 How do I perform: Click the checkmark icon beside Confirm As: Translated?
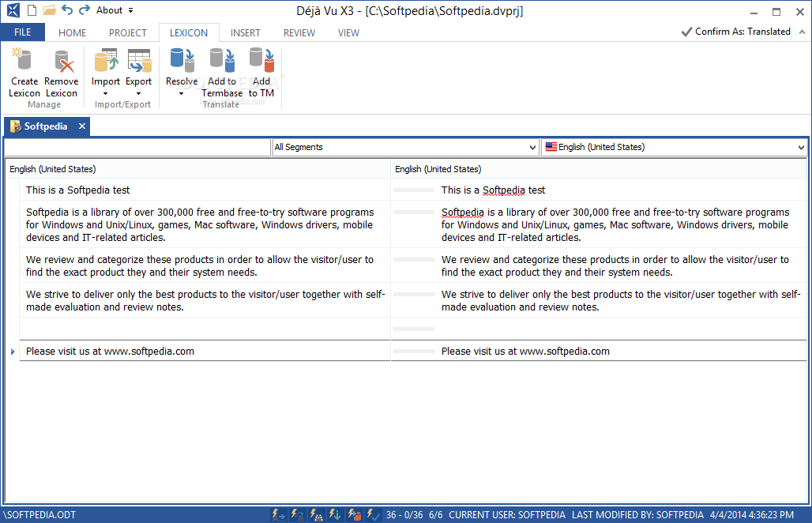click(686, 32)
